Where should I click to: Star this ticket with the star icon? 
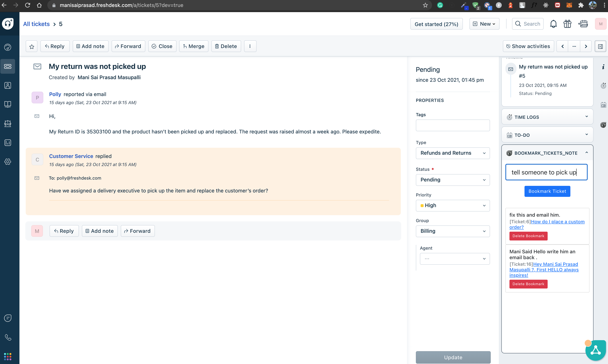tap(32, 46)
